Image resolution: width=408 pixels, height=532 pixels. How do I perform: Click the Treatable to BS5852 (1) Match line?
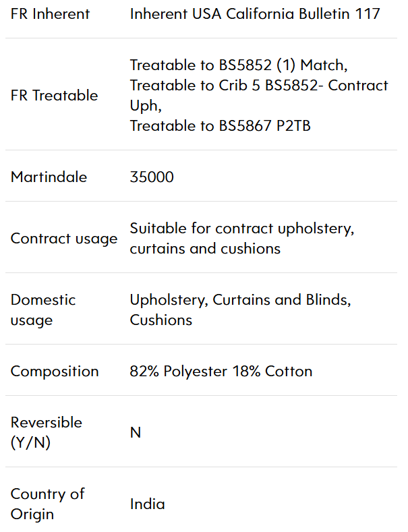(239, 65)
